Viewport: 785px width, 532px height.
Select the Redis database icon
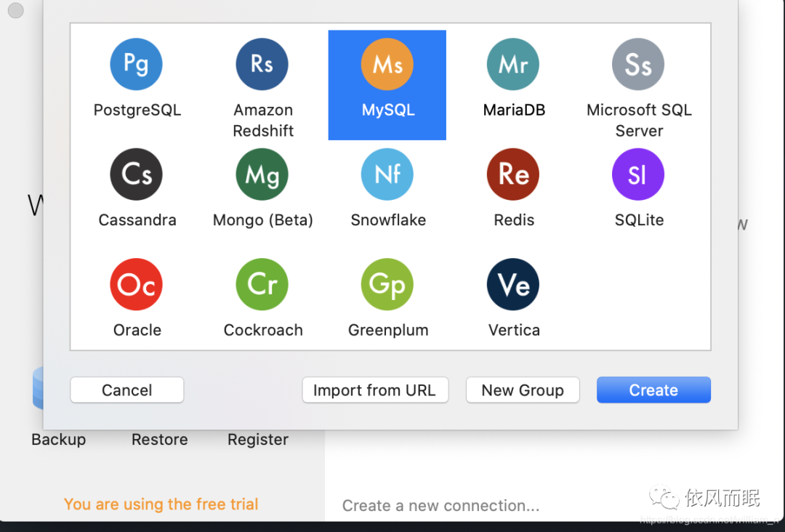pos(512,174)
